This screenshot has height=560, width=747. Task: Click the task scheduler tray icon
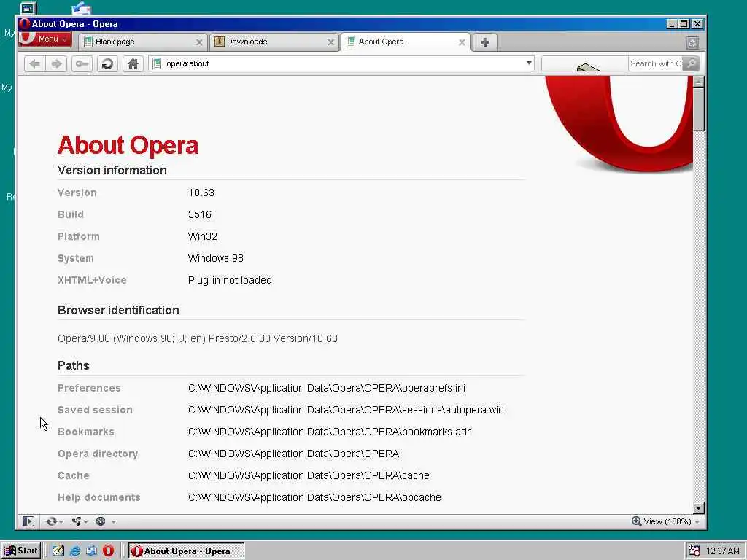tap(694, 551)
